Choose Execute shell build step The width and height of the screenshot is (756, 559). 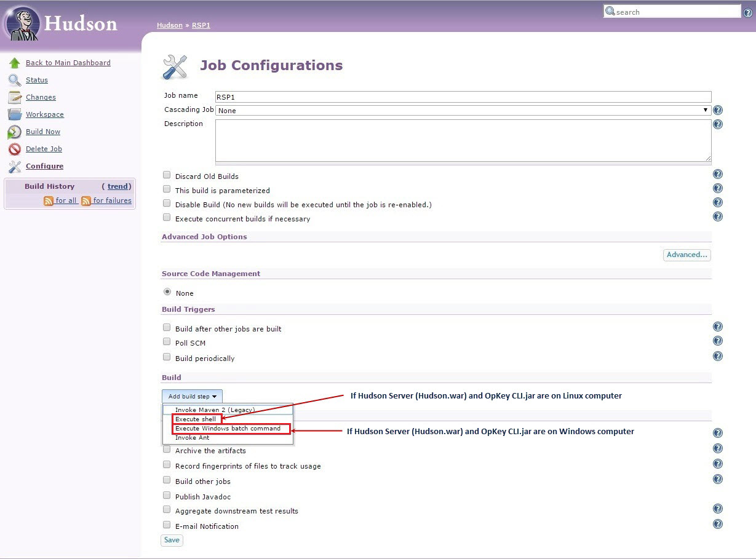[x=196, y=419]
